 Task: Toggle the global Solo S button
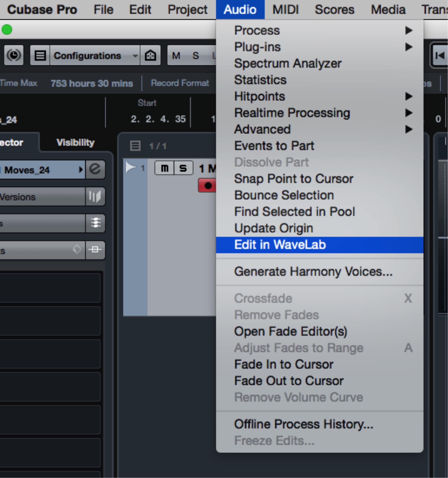pyautogui.click(x=196, y=55)
